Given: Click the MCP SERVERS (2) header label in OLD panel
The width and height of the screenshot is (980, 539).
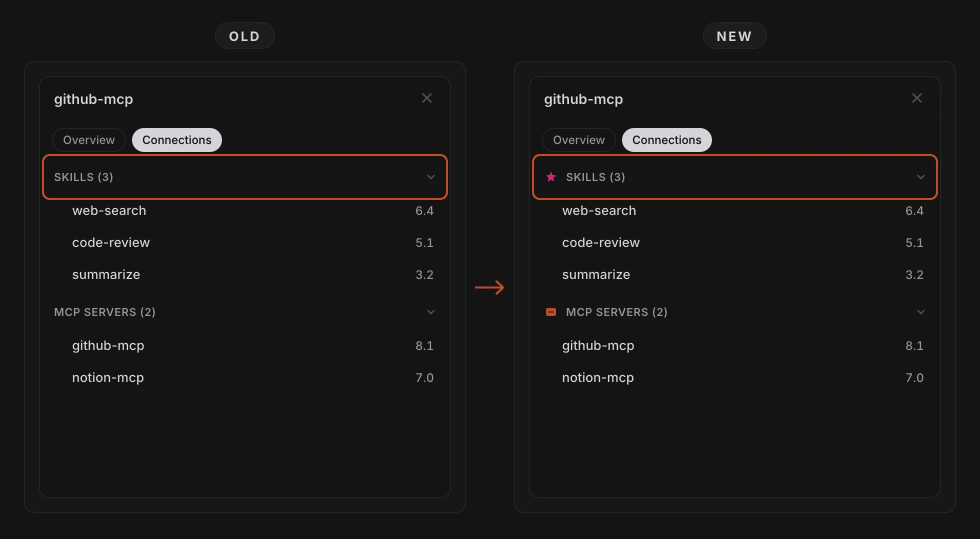Looking at the screenshot, I should [x=105, y=312].
